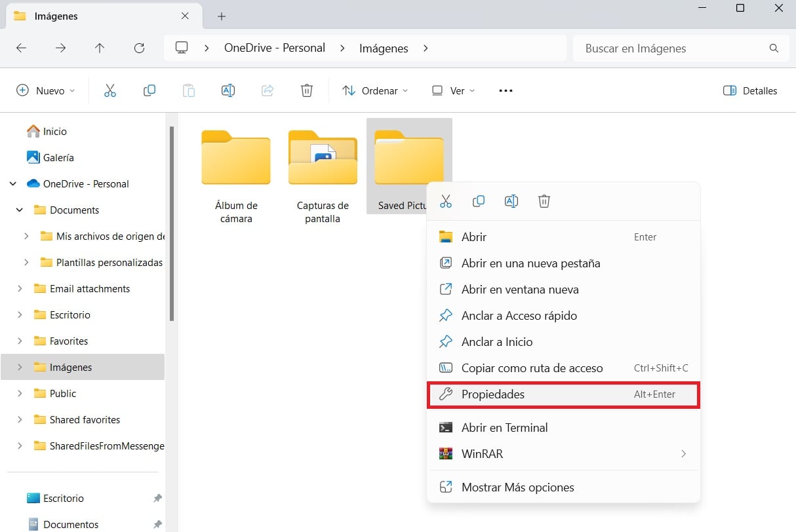
Task: Click the Delete trash icon in the context menu
Action: click(x=544, y=201)
